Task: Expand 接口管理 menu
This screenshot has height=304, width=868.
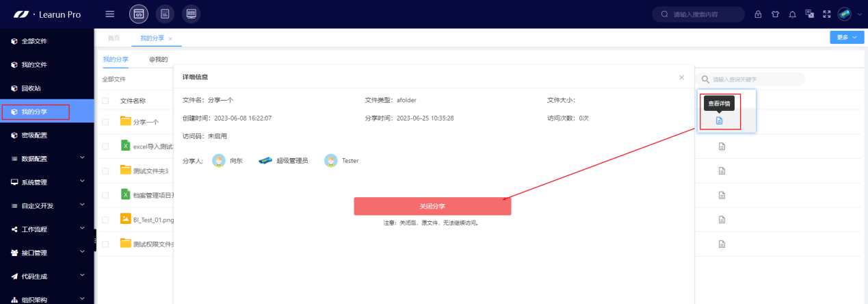Action: [47, 253]
